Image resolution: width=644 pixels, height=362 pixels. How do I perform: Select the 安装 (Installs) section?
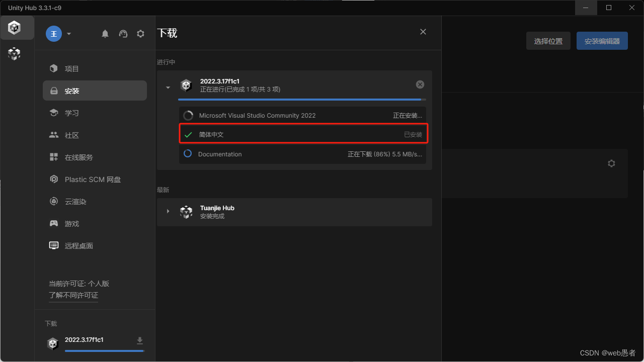95,90
